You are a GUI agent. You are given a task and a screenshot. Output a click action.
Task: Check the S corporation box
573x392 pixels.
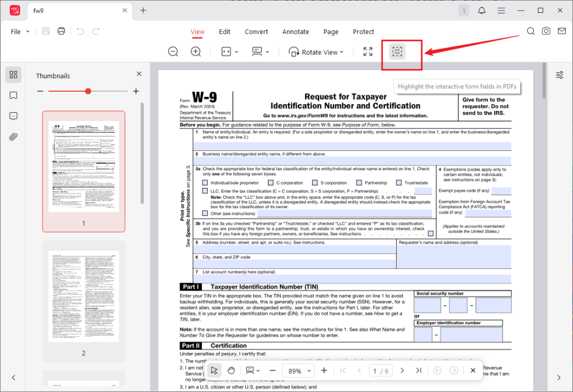tap(315, 183)
